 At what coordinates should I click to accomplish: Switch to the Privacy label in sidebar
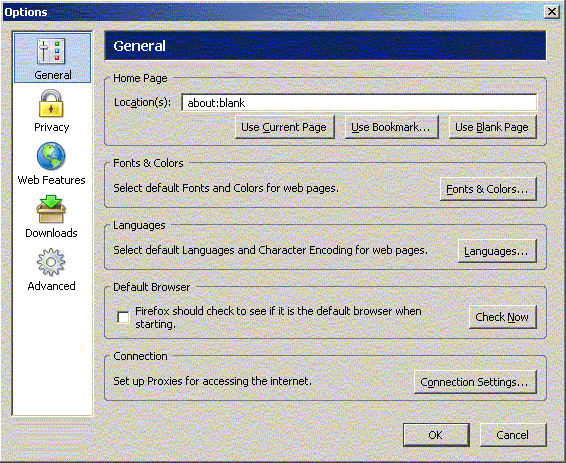pyautogui.click(x=52, y=127)
